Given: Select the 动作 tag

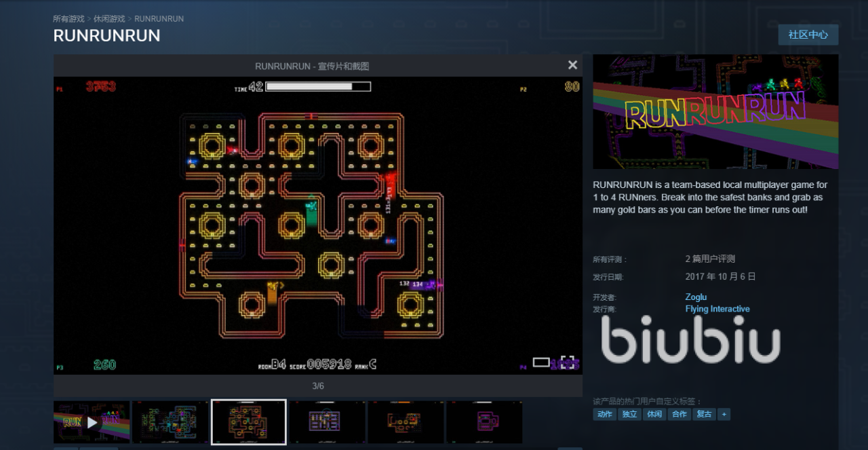Looking at the screenshot, I should click(605, 414).
